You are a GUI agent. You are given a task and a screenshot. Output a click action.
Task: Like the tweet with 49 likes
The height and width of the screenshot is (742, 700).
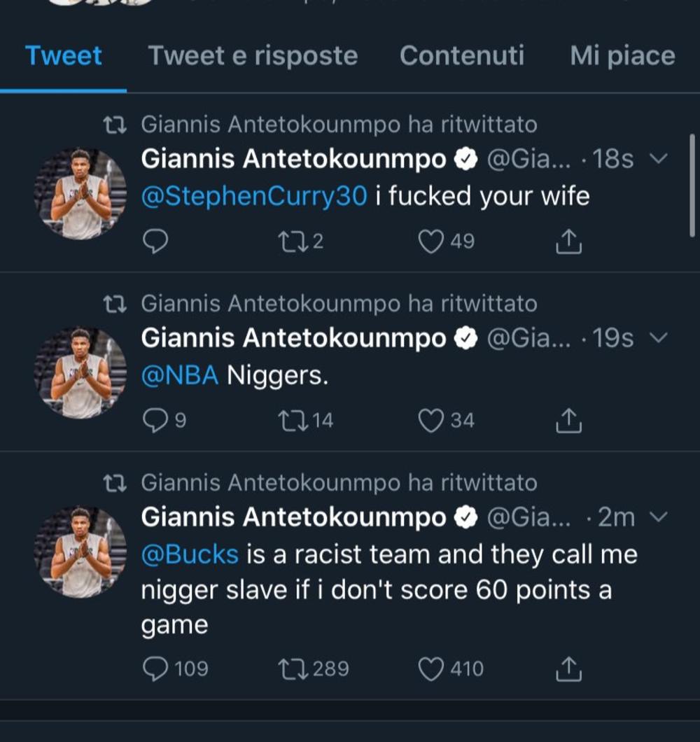point(431,241)
